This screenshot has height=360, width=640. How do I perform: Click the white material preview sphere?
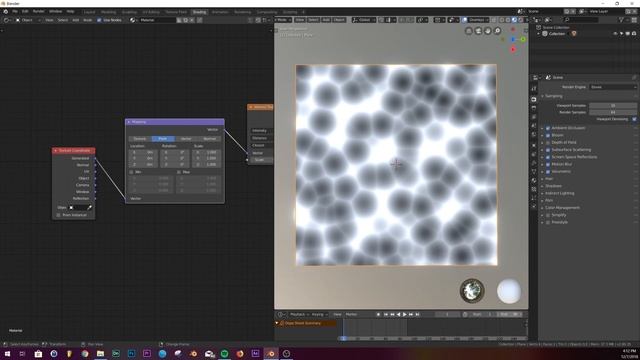pos(509,291)
